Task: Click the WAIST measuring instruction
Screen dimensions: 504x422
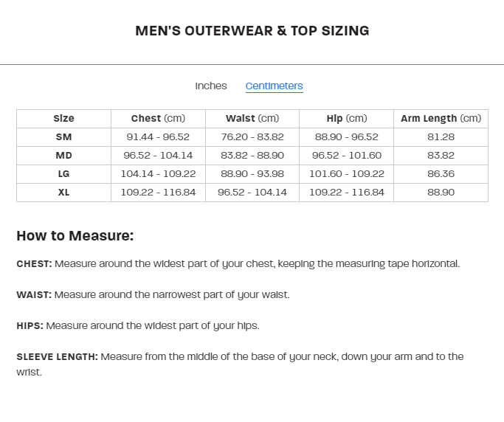Action: 153,295
